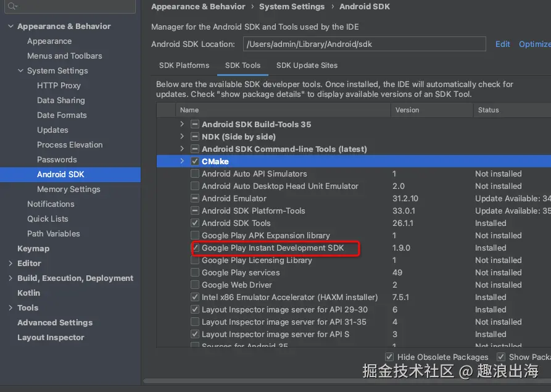The height and width of the screenshot is (392, 551).
Task: Open Memory Settings page
Action: (x=68, y=189)
